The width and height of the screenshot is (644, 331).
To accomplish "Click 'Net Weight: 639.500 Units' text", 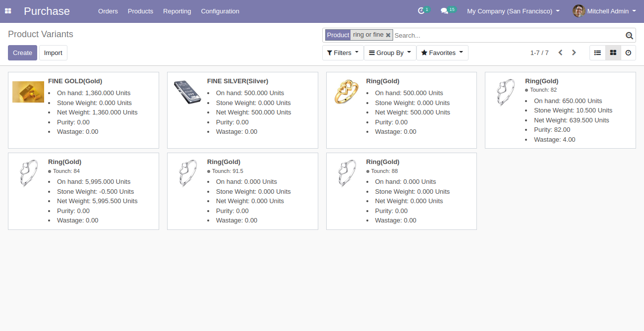I will 572,120.
